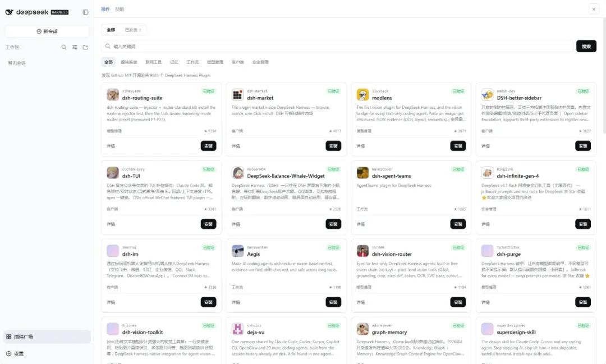The height and width of the screenshot is (364, 606).
Task: Click the dsh-im purple avatar icon
Action: [113, 251]
